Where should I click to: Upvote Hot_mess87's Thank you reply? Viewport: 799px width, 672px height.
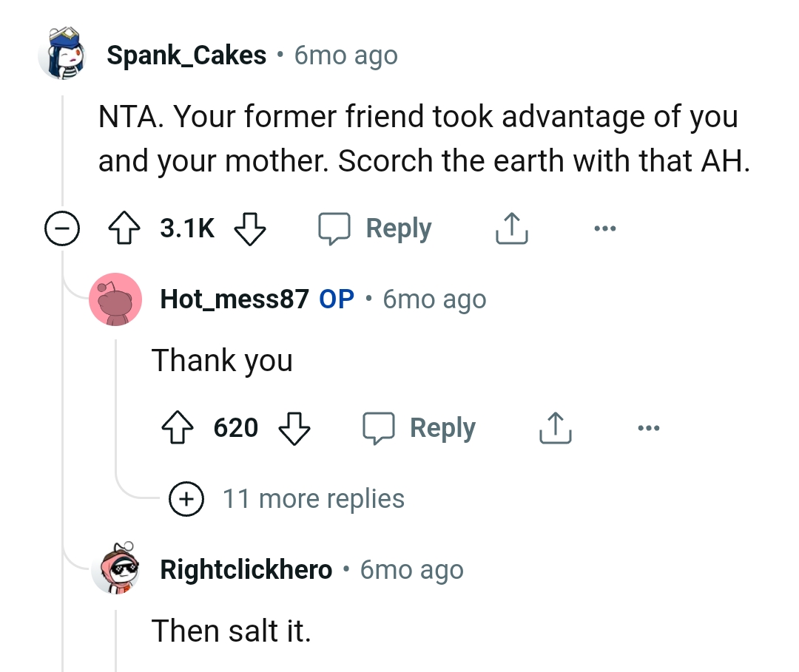pyautogui.click(x=178, y=428)
